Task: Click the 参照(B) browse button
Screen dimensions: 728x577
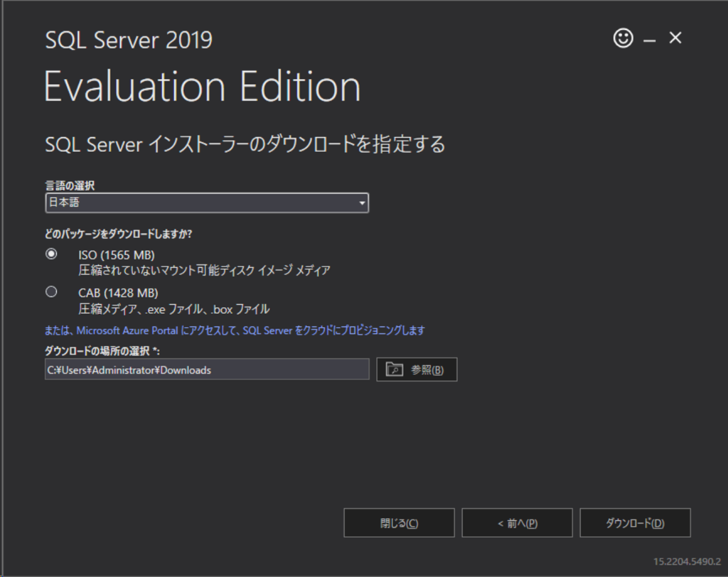Action: tap(417, 370)
